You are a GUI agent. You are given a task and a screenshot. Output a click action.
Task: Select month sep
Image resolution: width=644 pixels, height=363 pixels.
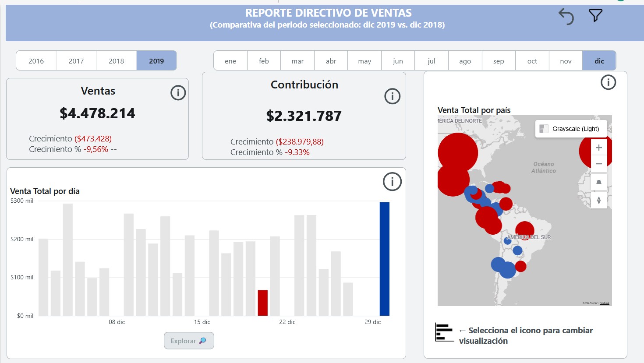499,61
